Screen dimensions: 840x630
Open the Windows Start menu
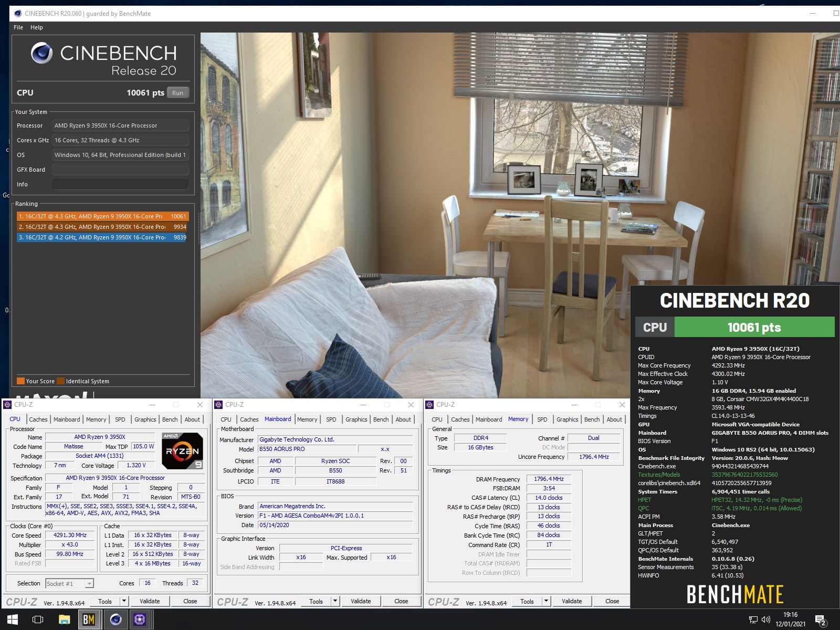click(x=13, y=619)
